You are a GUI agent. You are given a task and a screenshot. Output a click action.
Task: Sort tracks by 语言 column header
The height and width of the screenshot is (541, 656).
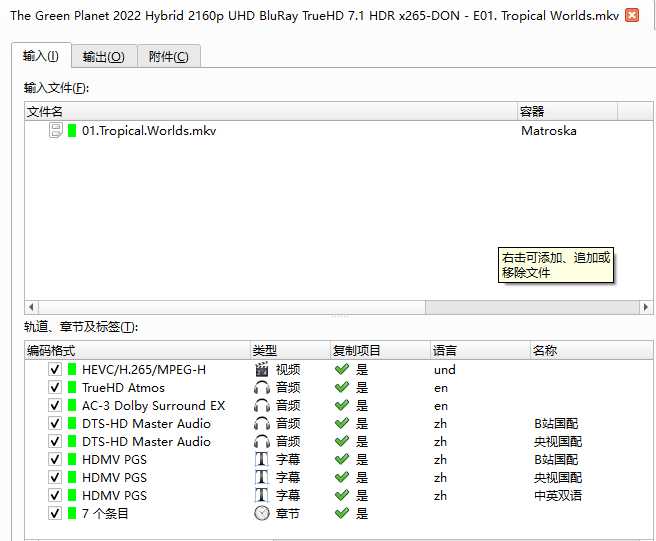tap(478, 351)
